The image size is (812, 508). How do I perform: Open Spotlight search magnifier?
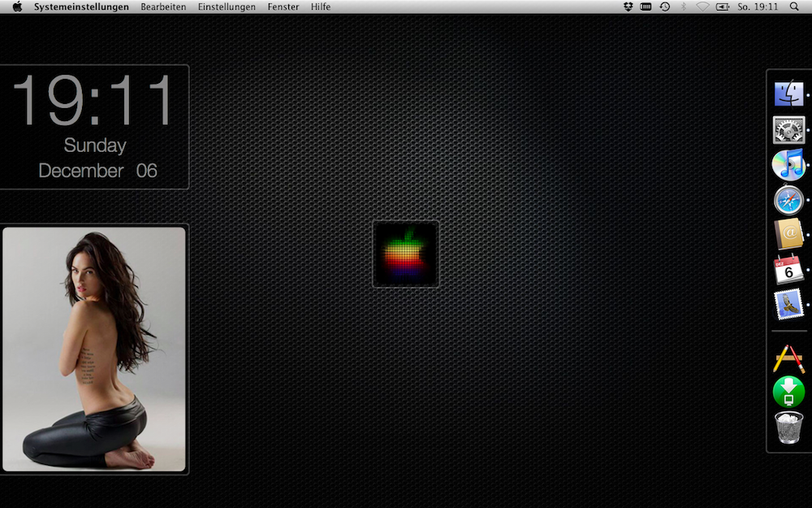click(794, 7)
